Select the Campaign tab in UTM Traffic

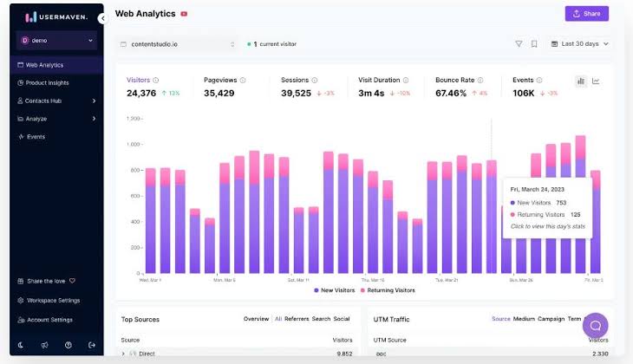[551, 319]
